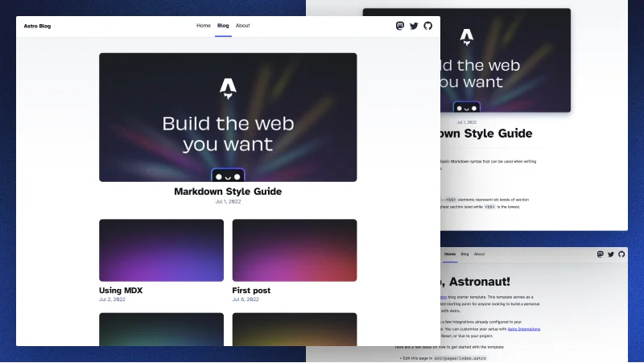Image resolution: width=644 pixels, height=363 pixels.
Task: Click Mastodon icon in bottom-right window
Action: (x=600, y=254)
